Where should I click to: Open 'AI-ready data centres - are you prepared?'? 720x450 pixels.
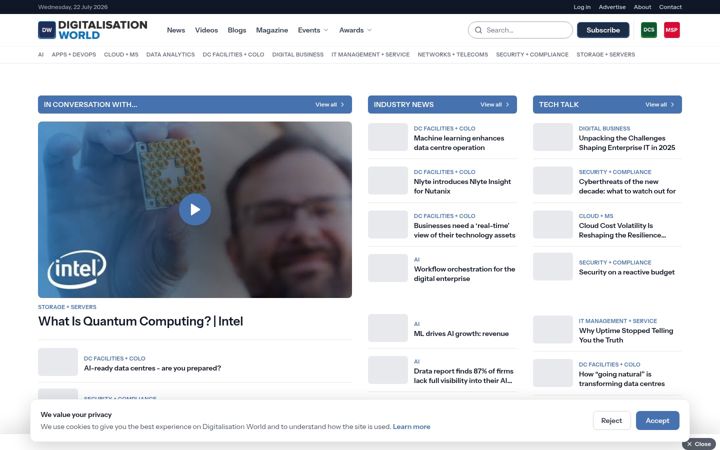pyautogui.click(x=152, y=368)
